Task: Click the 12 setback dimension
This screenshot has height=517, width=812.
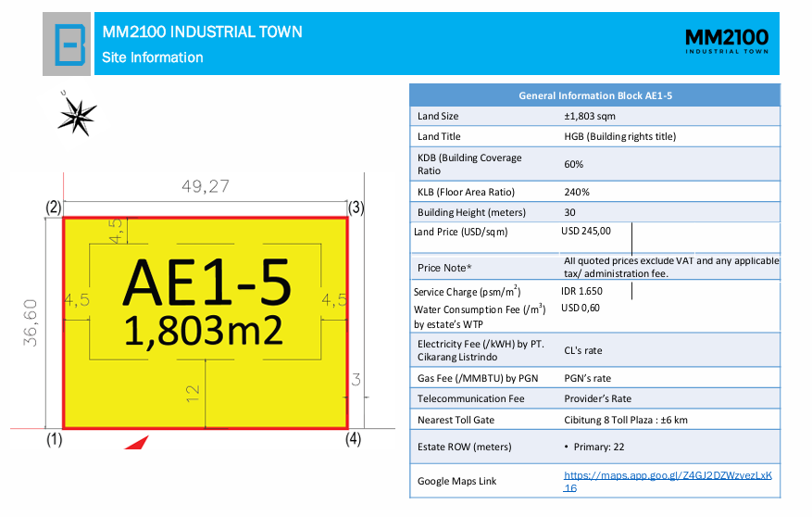Action: (193, 393)
